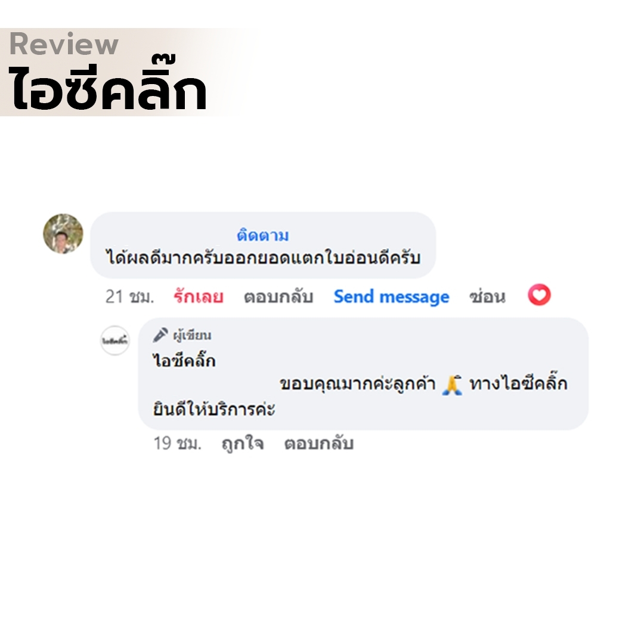The width and height of the screenshot is (644, 644).
Task: Open the red heart reaction icon
Action: pyautogui.click(x=539, y=295)
